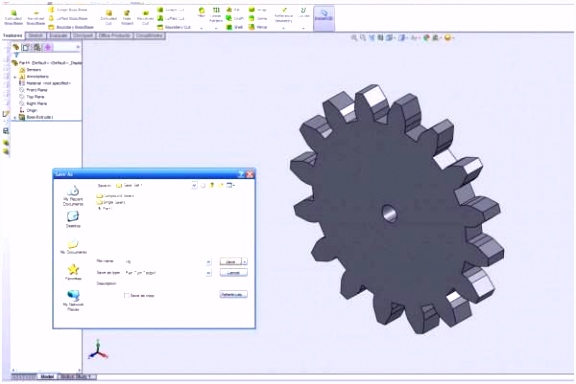Open the Hole Wizard tool

click(x=127, y=18)
